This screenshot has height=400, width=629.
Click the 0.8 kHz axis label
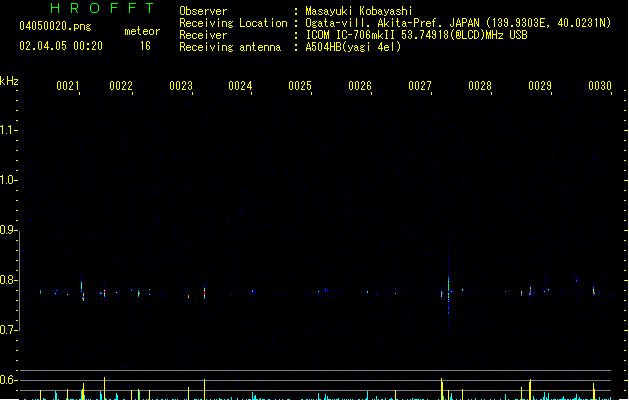click(6, 280)
